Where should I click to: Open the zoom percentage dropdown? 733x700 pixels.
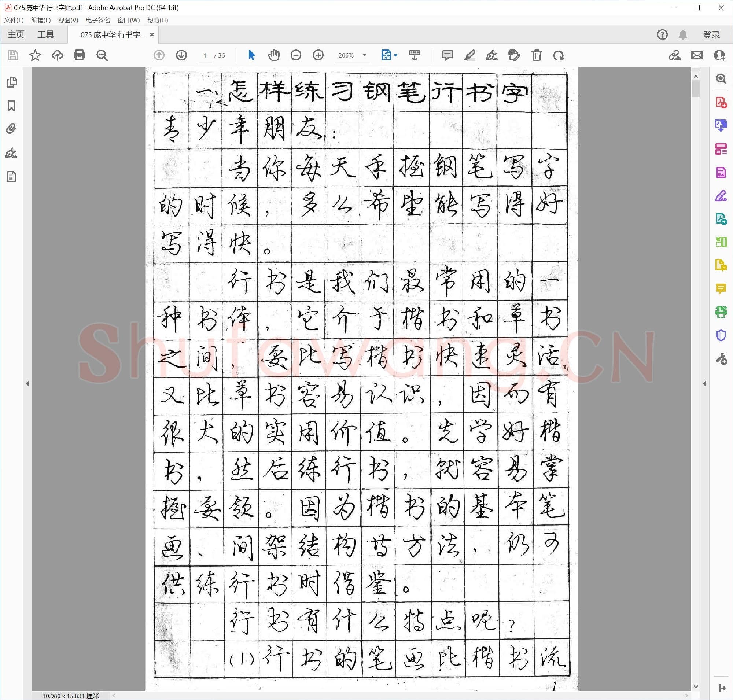(x=364, y=55)
